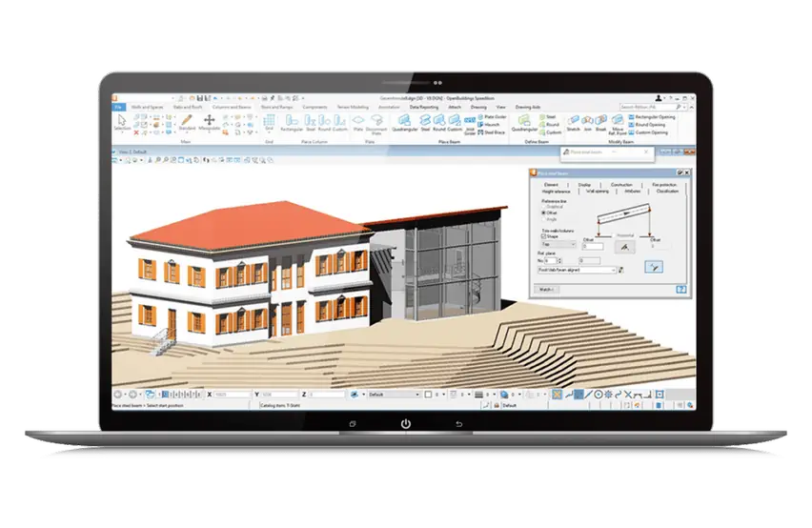Click the left Offset input field
Viewport: 812px width, 528px height.
(593, 247)
